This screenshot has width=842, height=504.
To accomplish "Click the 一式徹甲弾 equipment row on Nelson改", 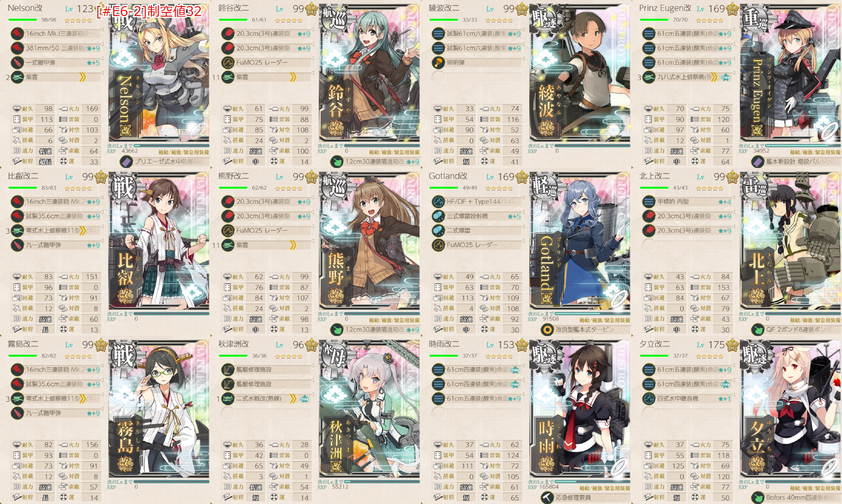I will pyautogui.click(x=56, y=62).
